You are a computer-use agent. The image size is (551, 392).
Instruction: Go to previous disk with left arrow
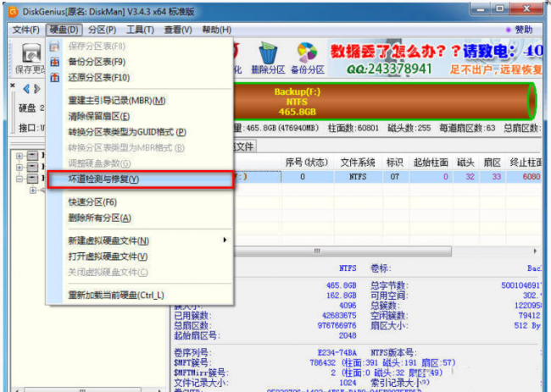point(26,89)
